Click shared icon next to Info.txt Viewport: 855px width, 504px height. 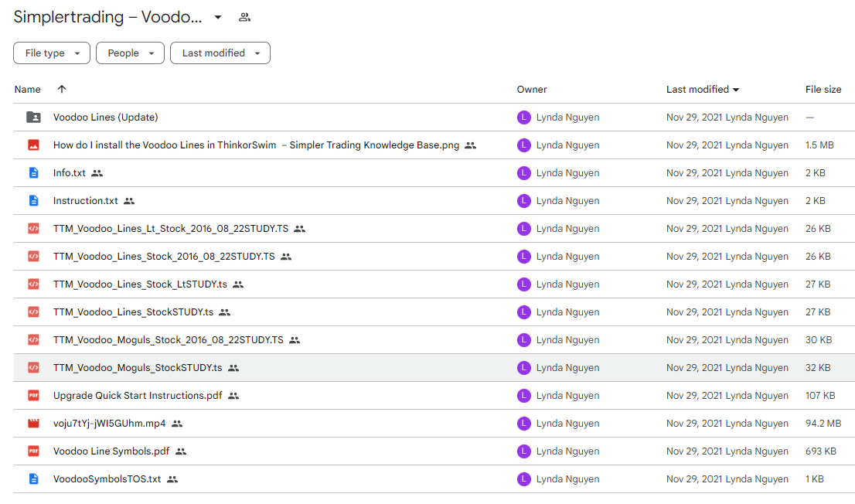[x=97, y=173]
